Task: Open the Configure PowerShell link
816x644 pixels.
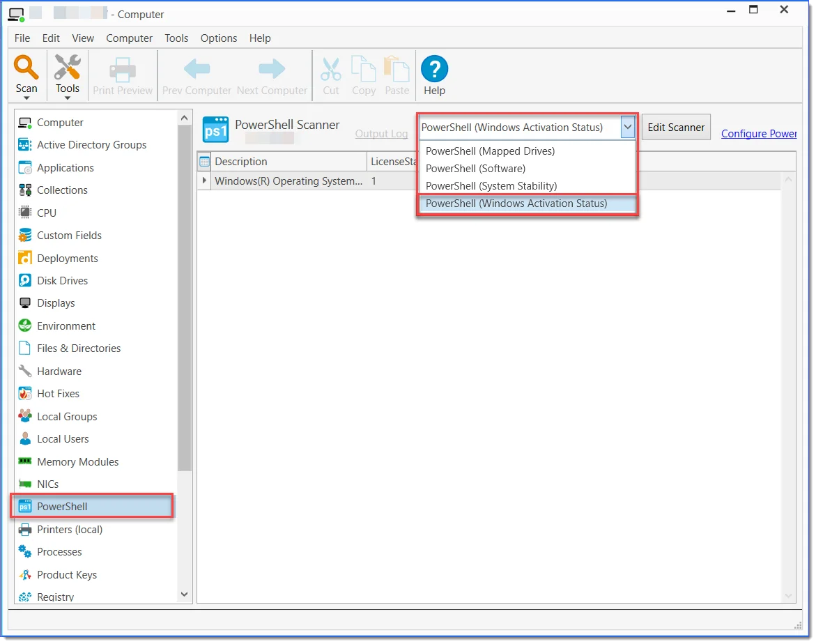Action: tap(758, 134)
